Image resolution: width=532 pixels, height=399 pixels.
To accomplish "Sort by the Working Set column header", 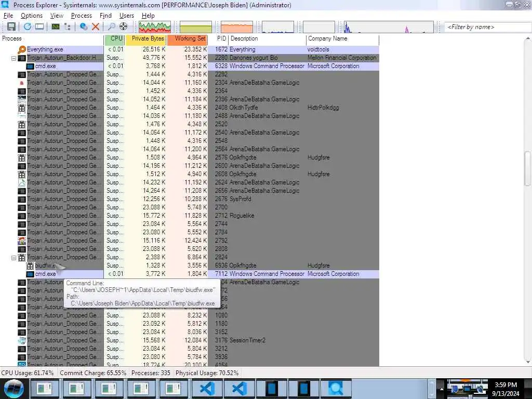I will [x=187, y=38].
